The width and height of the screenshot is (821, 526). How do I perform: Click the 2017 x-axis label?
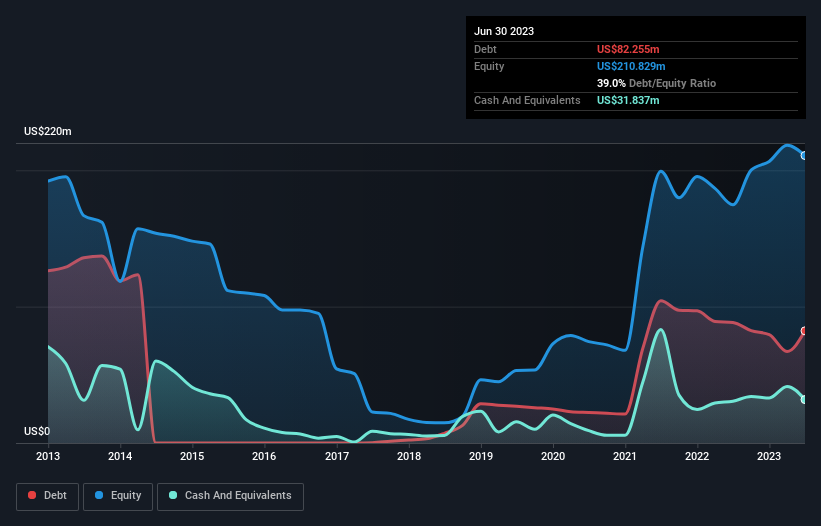[337, 456]
